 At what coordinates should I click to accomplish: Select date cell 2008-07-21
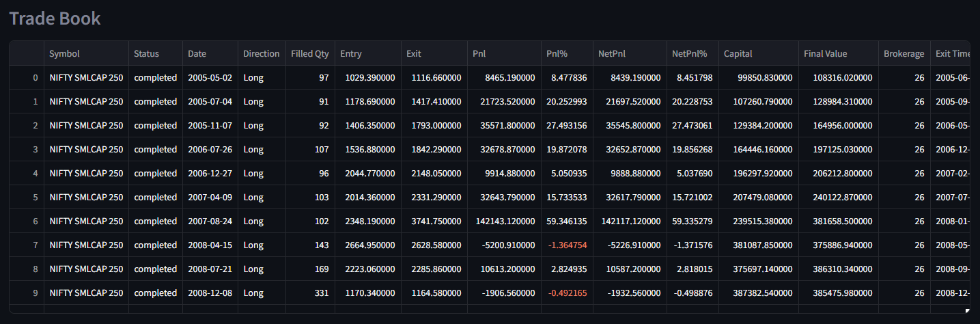tap(210, 269)
